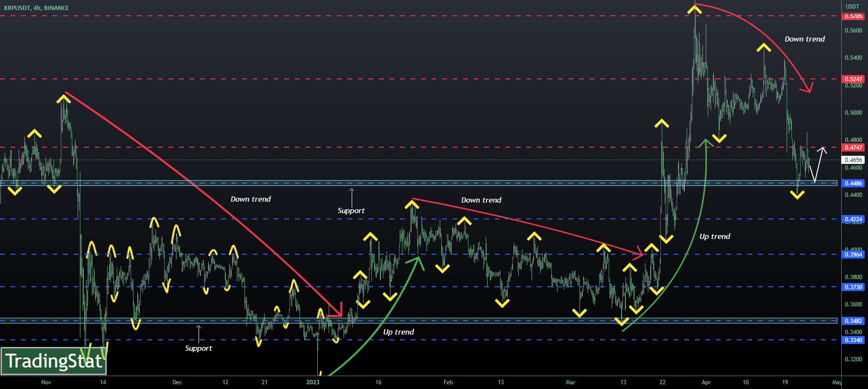Select the blue 0.4486 support price label
Image resolution: width=868 pixels, height=389 pixels.
(x=853, y=184)
